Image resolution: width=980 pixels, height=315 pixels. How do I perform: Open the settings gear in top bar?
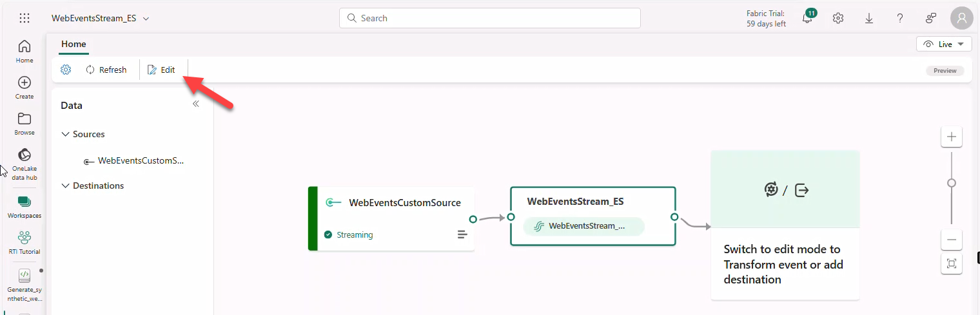(838, 18)
